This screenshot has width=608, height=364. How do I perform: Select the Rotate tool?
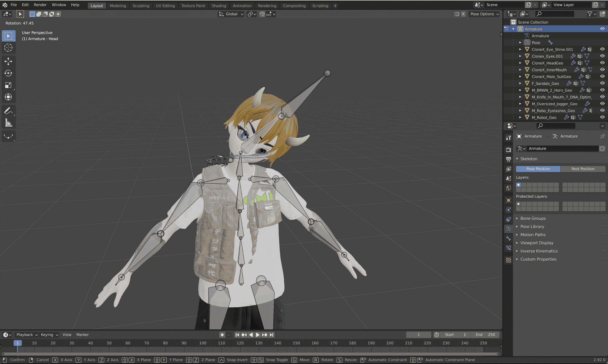[x=8, y=73]
